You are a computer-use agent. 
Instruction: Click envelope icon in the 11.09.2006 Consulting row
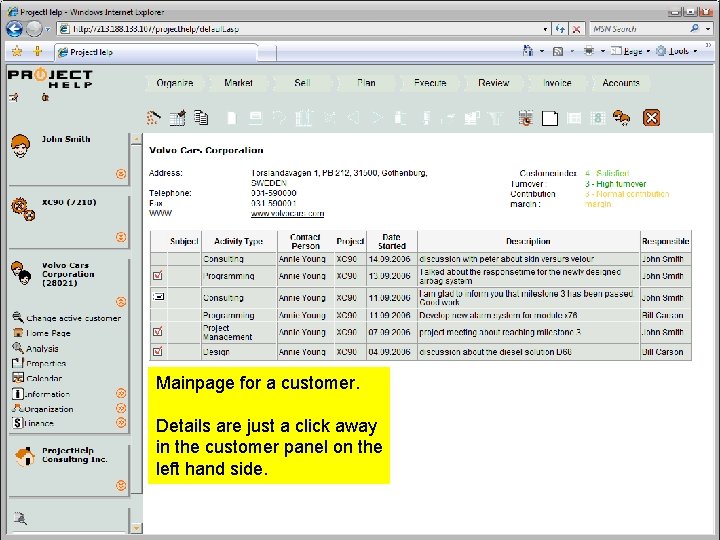click(158, 297)
